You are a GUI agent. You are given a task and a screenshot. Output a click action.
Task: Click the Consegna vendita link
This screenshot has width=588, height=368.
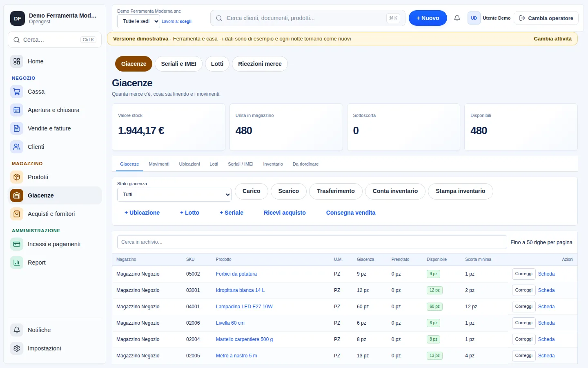pyautogui.click(x=351, y=213)
